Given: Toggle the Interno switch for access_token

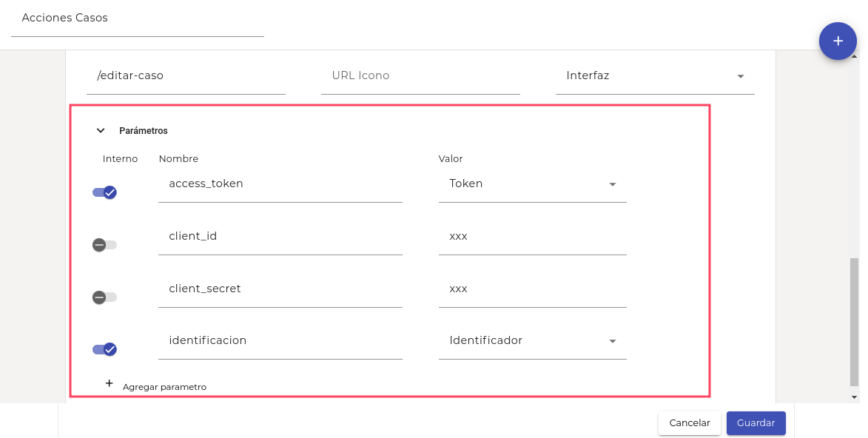Looking at the screenshot, I should 105,192.
